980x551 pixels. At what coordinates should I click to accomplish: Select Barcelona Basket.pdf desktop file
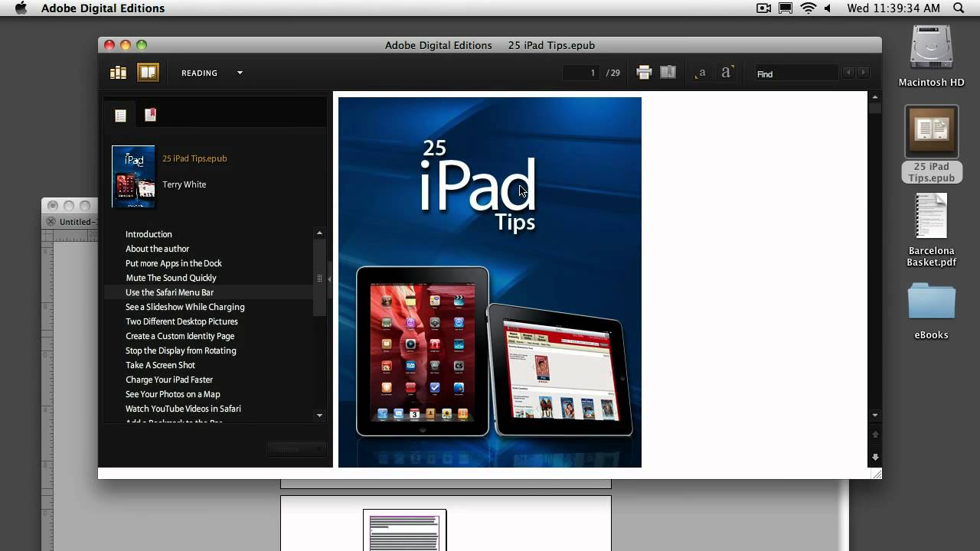[931, 217]
